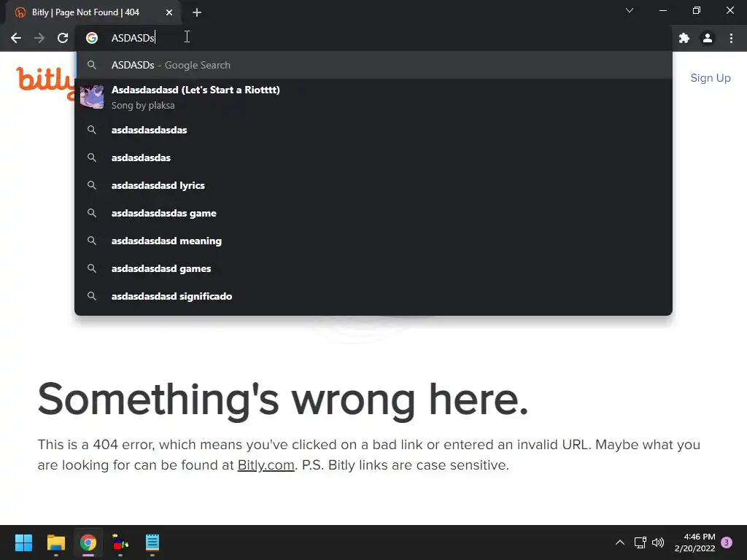Open the Chrome profile avatar icon
Screen dimensions: 747x560
click(x=708, y=38)
